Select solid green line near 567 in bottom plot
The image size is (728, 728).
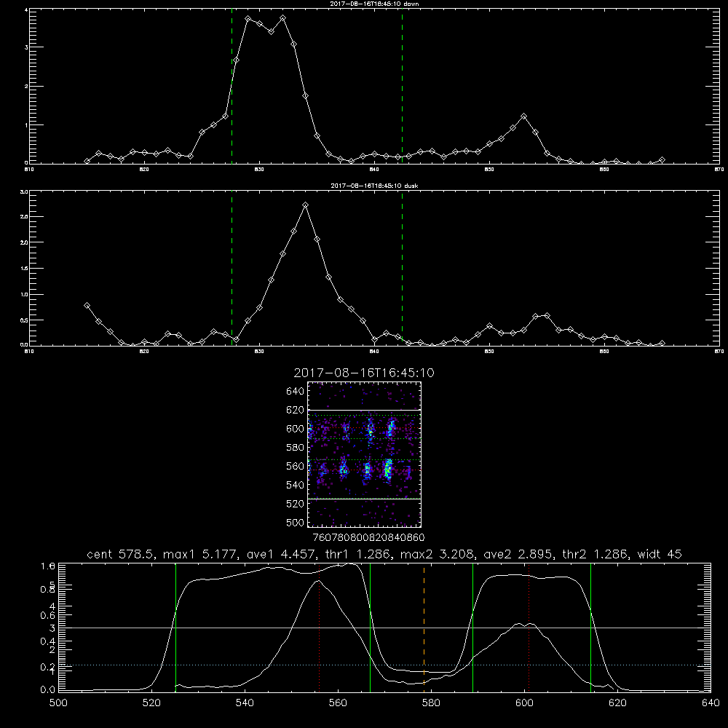(x=370, y=627)
